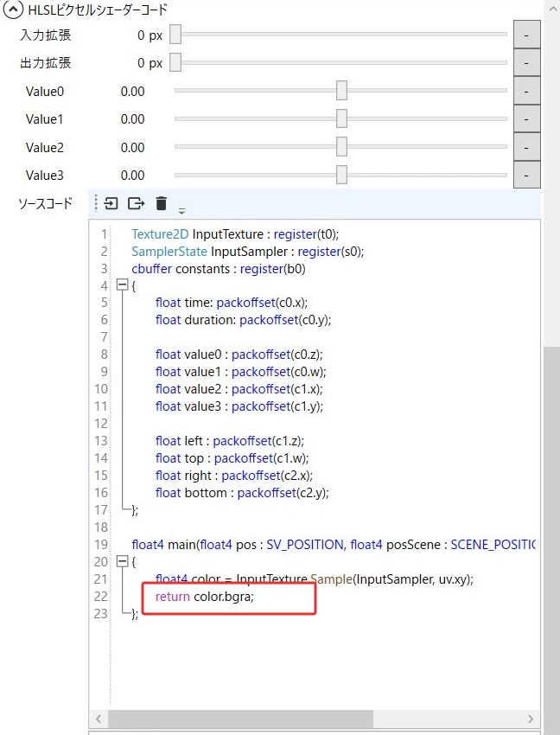Click the dash button beside 出力拡張
This screenshot has height=735, width=560.
526,62
